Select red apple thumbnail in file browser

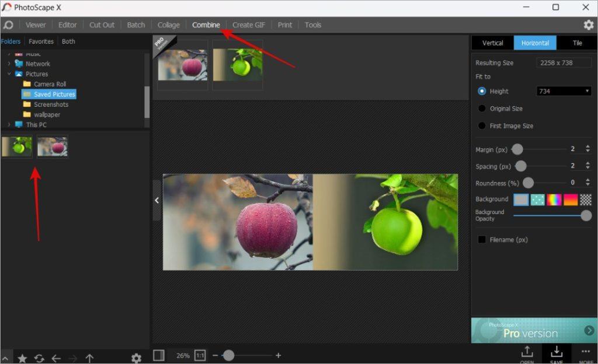pyautogui.click(x=52, y=146)
